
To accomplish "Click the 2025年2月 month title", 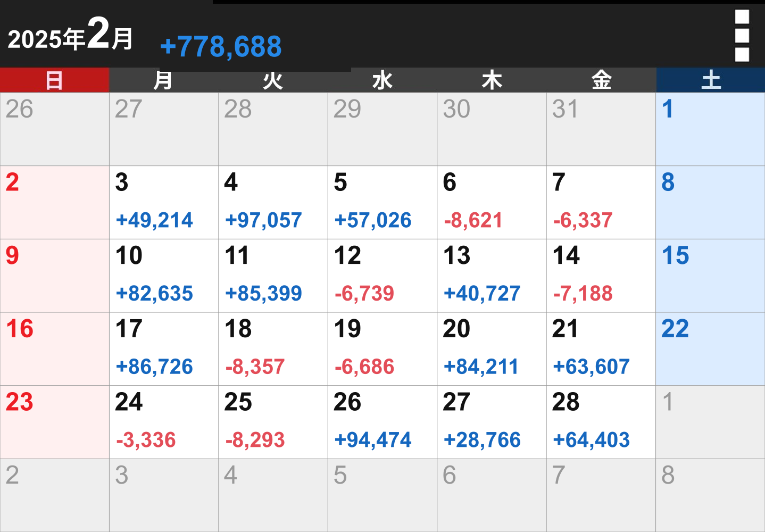I will (x=70, y=35).
